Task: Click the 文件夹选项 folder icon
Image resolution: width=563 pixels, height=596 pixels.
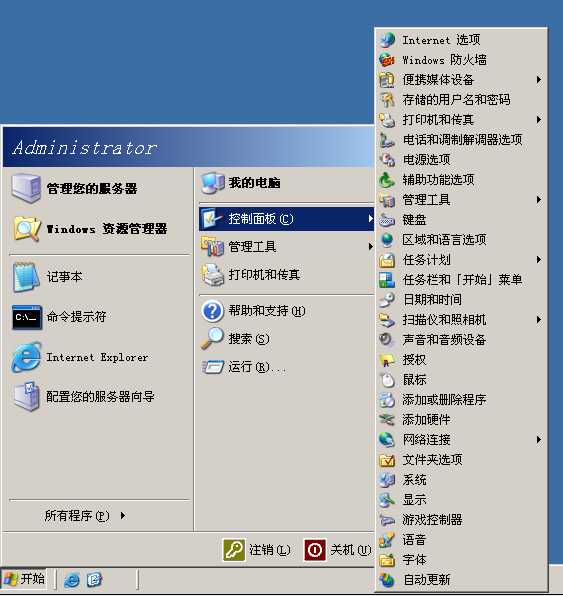Action: 387,460
